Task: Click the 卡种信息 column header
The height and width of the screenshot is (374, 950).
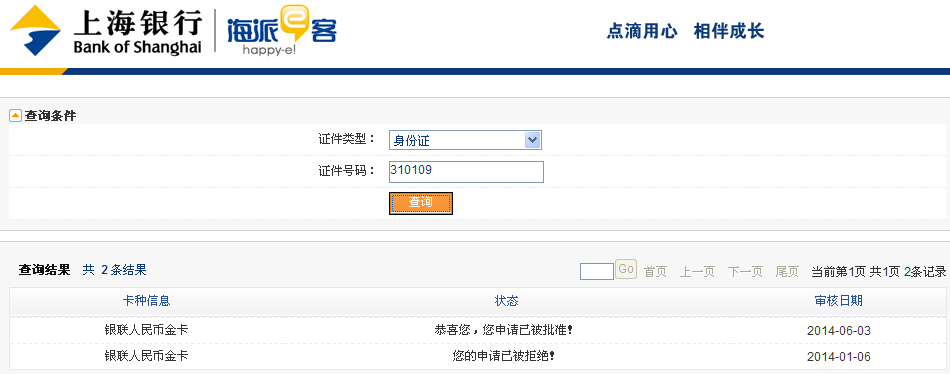Action: click(146, 301)
